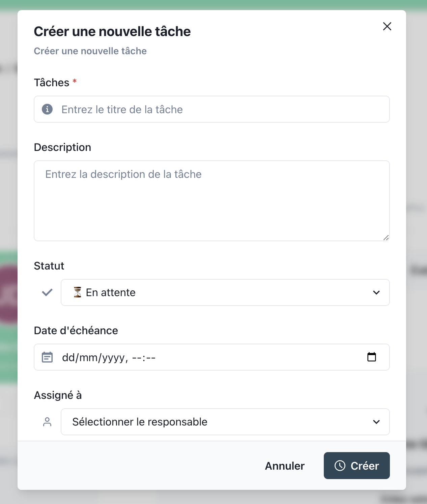427x504 pixels.
Task: Open the Statut dropdown showing En attente
Action: click(225, 292)
